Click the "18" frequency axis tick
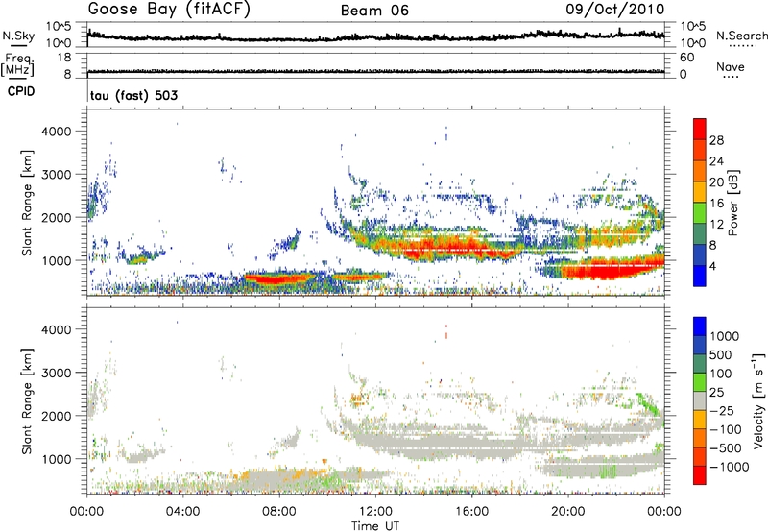 click(64, 58)
